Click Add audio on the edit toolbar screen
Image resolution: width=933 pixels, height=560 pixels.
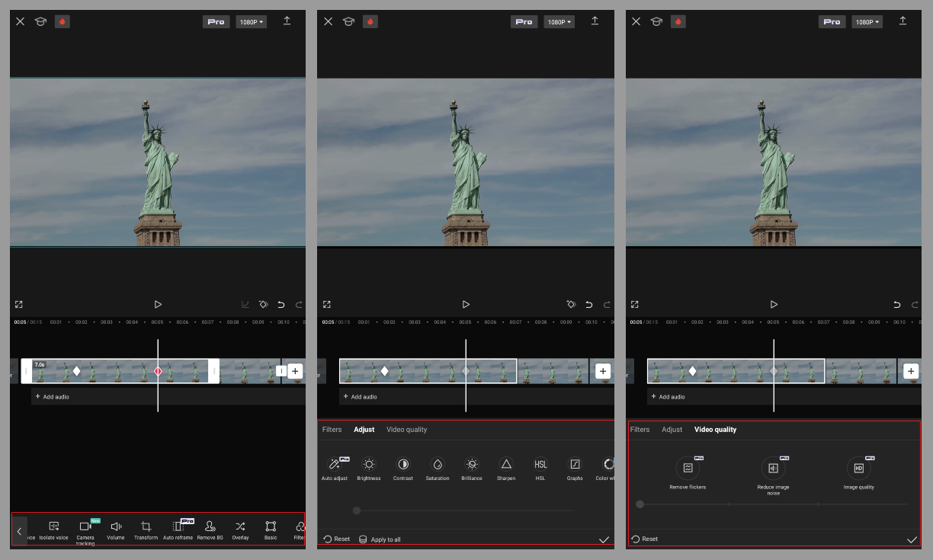click(52, 396)
